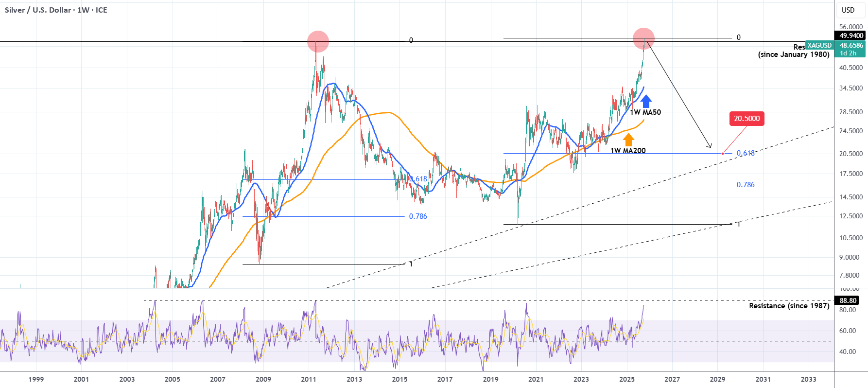
Task: Select the red circle at 2011 peak
Action: point(318,41)
